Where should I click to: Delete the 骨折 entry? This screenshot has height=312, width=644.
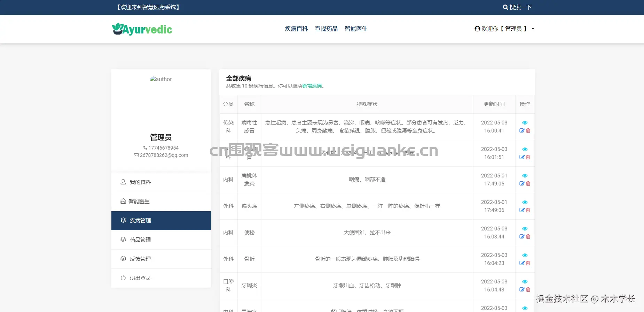click(x=528, y=263)
